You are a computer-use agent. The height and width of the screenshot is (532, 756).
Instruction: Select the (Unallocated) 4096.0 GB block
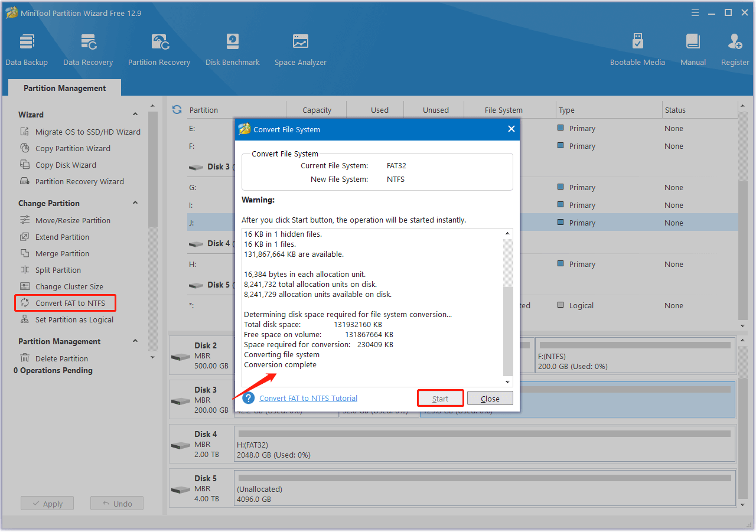484,488
